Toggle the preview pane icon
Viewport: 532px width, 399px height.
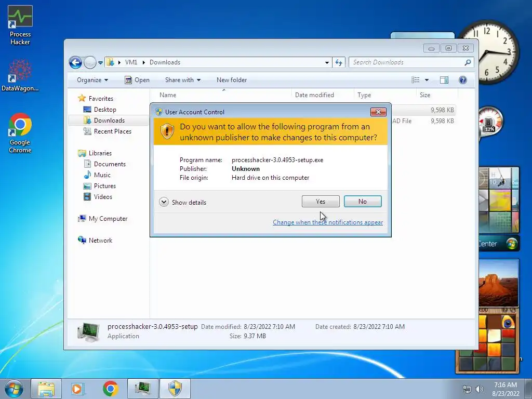(x=444, y=79)
